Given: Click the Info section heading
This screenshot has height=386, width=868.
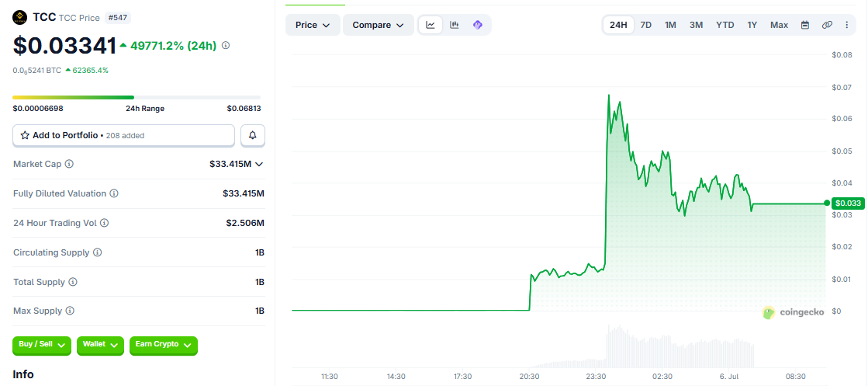Looking at the screenshot, I should (x=23, y=374).
